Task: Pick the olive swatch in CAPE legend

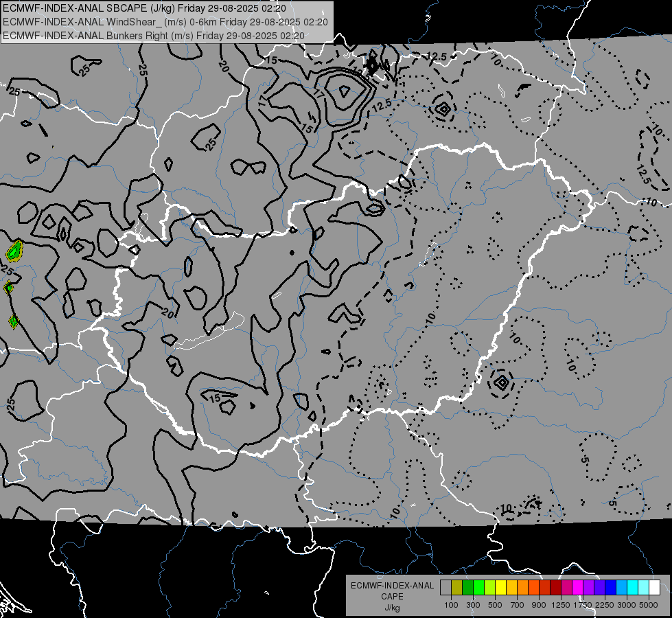Action: coord(456,588)
